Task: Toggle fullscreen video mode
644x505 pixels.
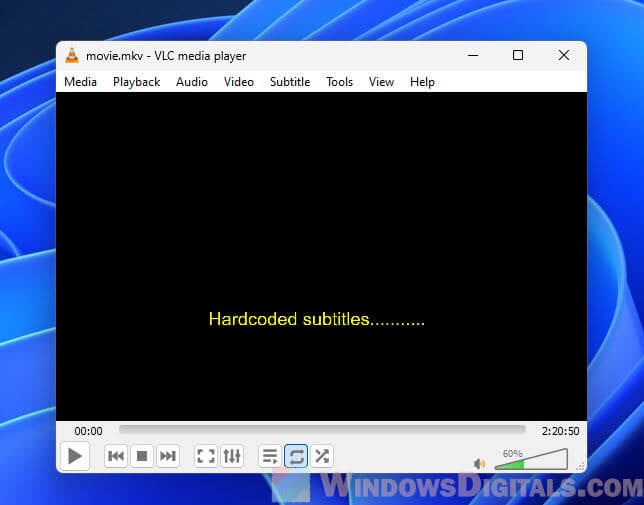Action: 206,456
